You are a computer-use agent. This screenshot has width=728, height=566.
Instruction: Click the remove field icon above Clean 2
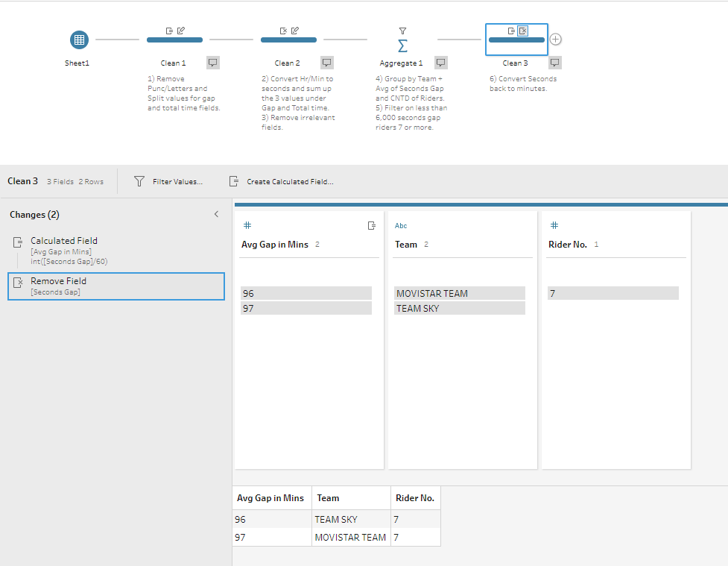pos(283,31)
